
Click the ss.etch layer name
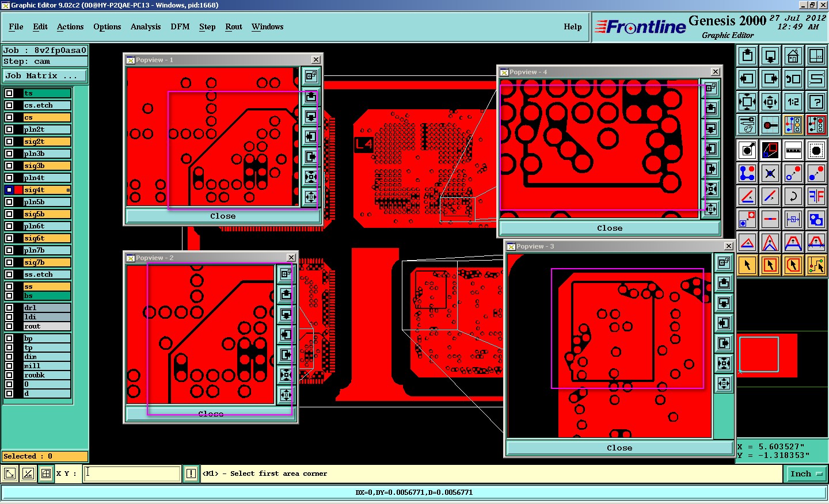tap(47, 274)
